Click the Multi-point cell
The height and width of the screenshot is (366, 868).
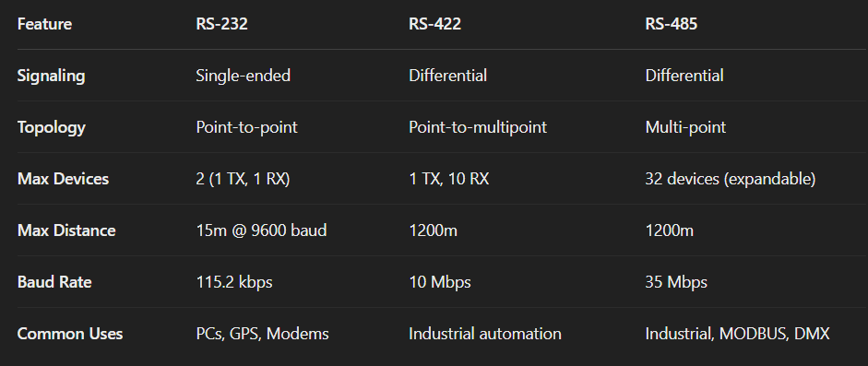685,127
